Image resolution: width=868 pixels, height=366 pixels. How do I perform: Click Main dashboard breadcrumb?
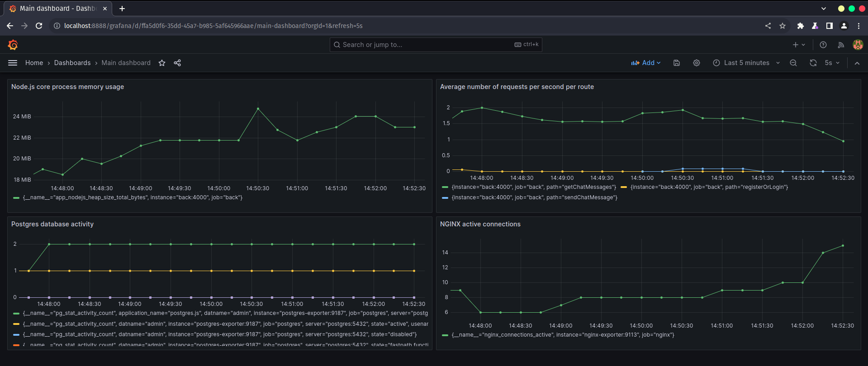coord(126,63)
